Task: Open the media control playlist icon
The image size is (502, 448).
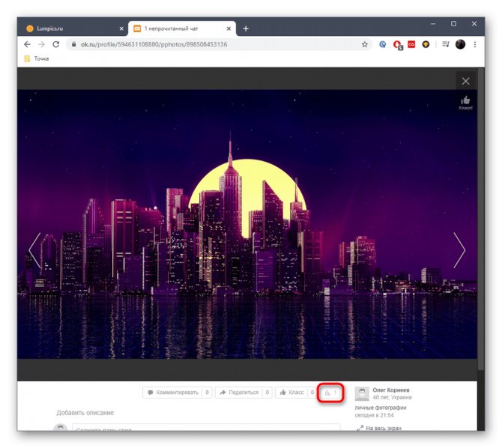Action: [445, 44]
